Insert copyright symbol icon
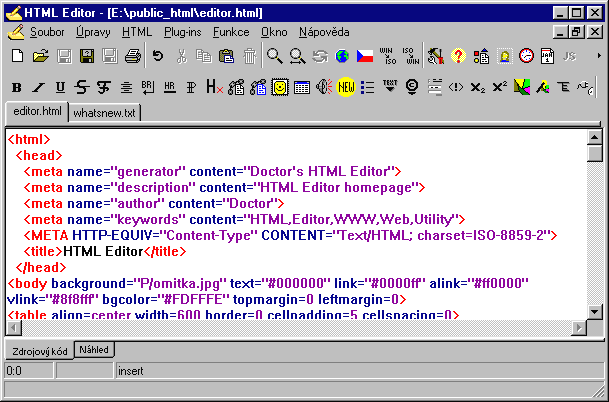 pos(412,87)
